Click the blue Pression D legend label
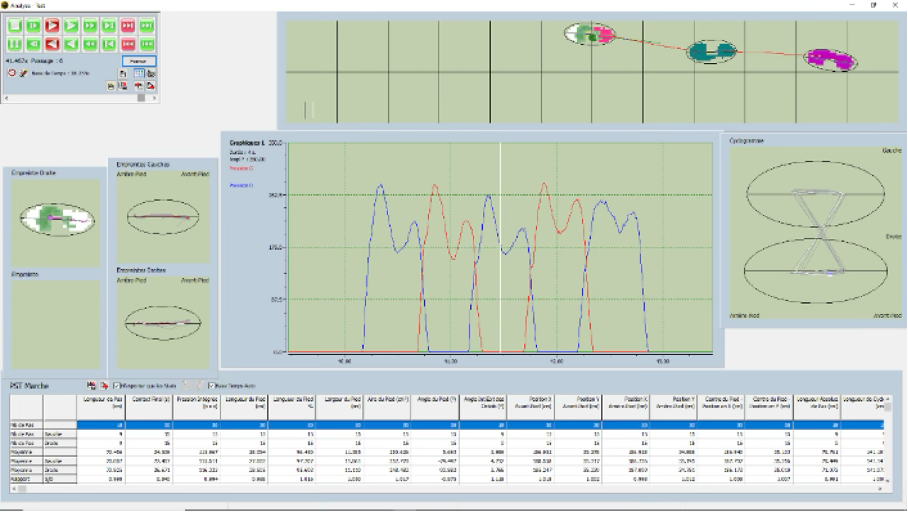 point(241,185)
